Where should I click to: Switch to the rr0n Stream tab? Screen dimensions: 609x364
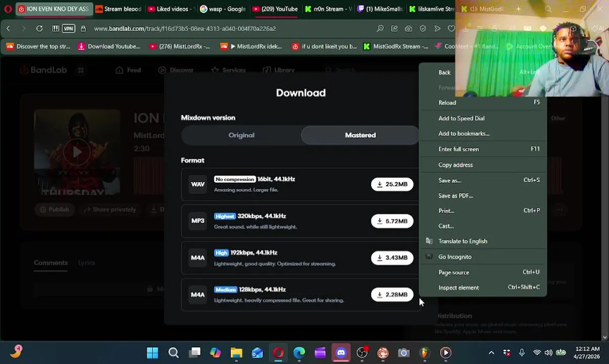pyautogui.click(x=328, y=9)
